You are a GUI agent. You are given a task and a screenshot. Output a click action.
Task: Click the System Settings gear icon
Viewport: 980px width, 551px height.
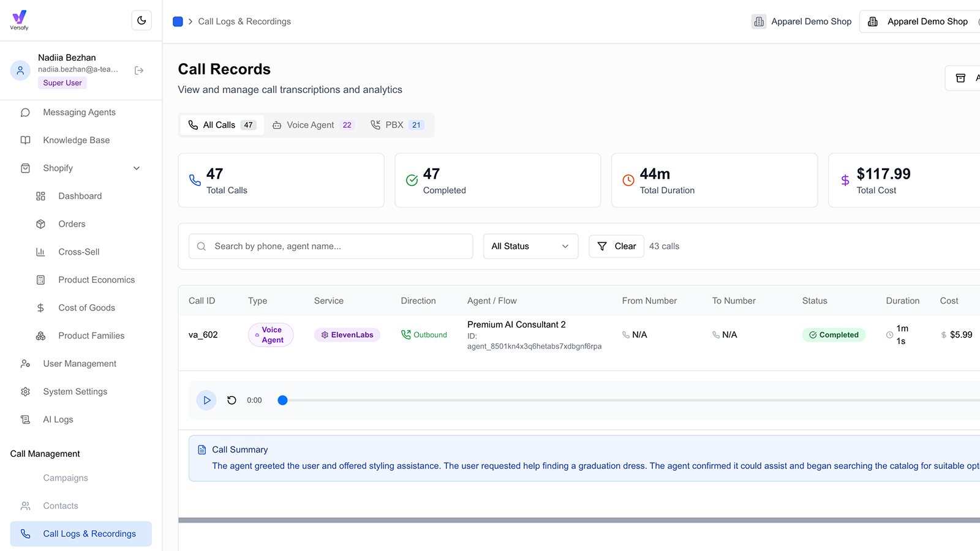(x=25, y=392)
